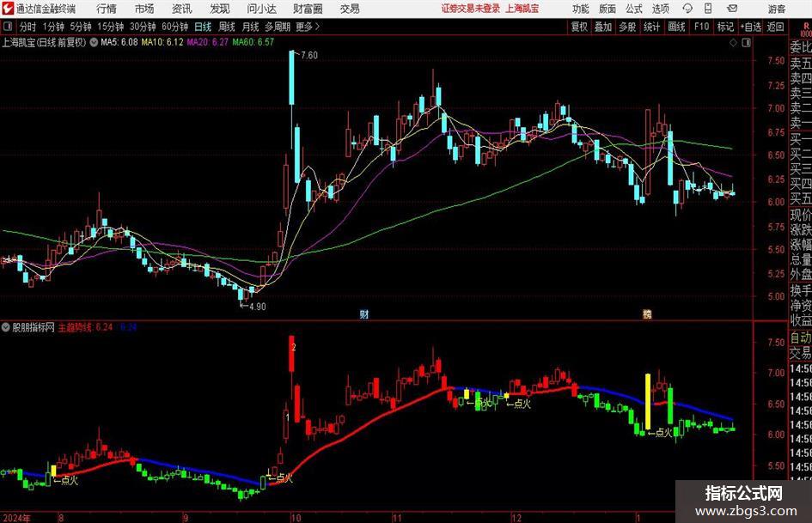Screen dimensions: 812x523
Task: Click the 叠加 overlay button
Action: (603, 27)
